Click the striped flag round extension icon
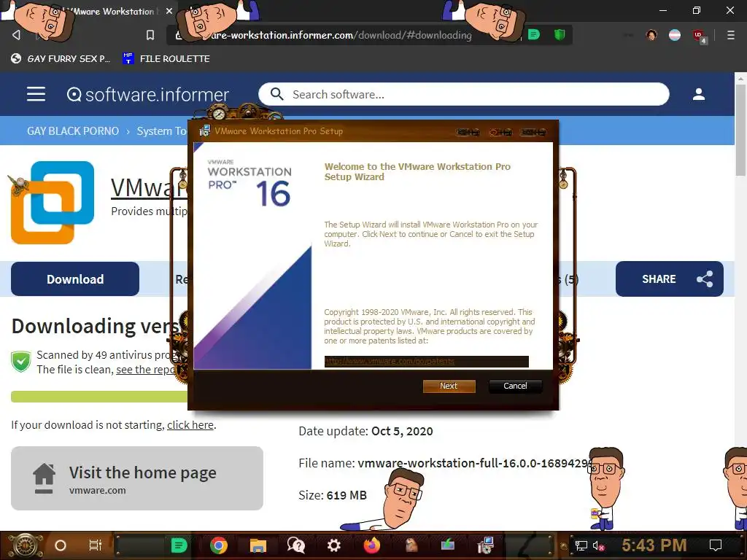Image resolution: width=747 pixels, height=560 pixels. click(x=675, y=35)
